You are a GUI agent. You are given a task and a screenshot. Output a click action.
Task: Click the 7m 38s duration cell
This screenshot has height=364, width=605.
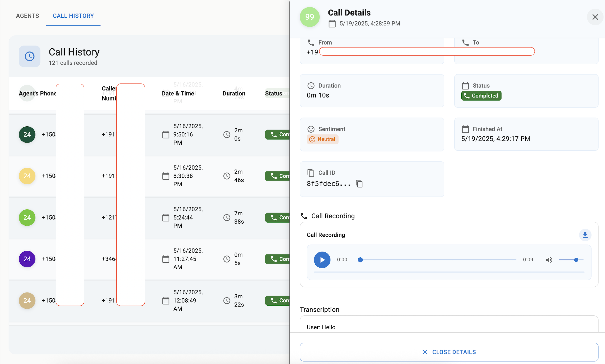coord(239,218)
